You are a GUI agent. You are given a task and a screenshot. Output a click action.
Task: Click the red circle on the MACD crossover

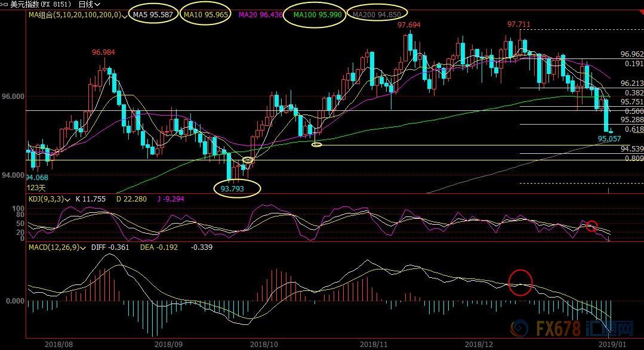tap(520, 281)
